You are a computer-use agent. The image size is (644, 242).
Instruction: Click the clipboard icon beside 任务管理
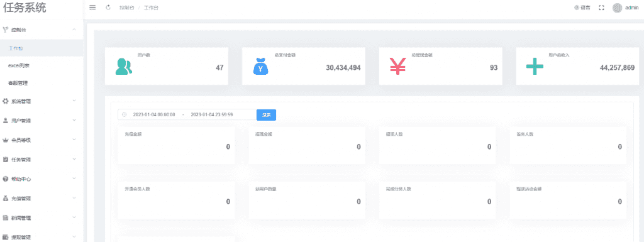[x=5, y=160]
